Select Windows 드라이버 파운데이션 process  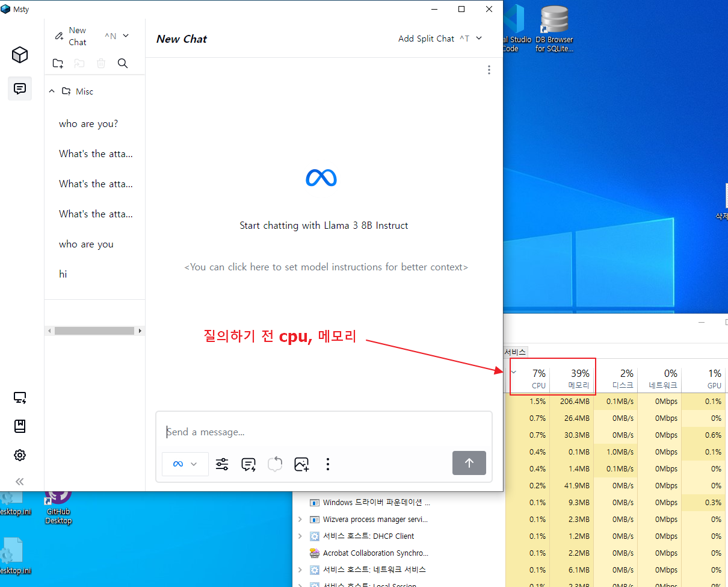point(376,503)
